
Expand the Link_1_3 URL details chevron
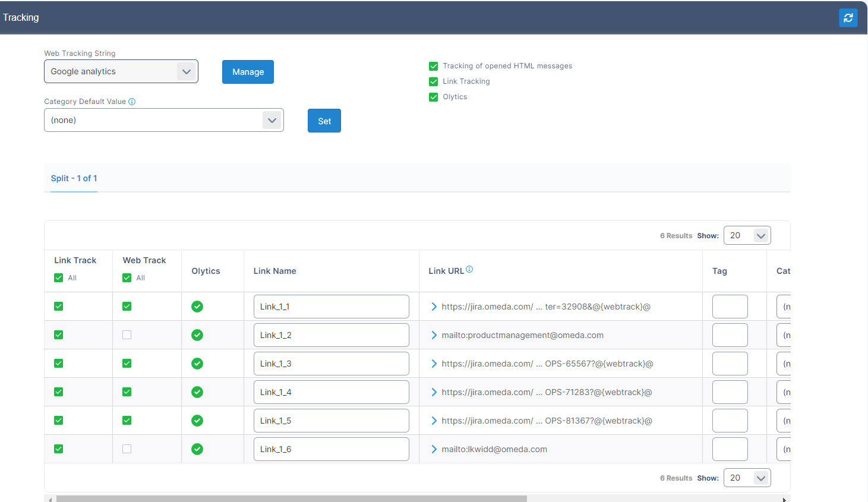point(434,364)
